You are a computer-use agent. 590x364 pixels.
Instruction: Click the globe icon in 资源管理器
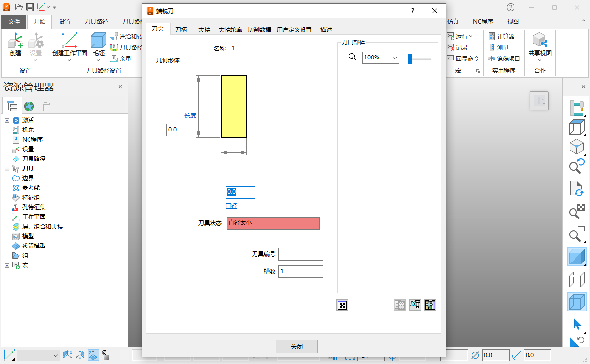click(29, 106)
